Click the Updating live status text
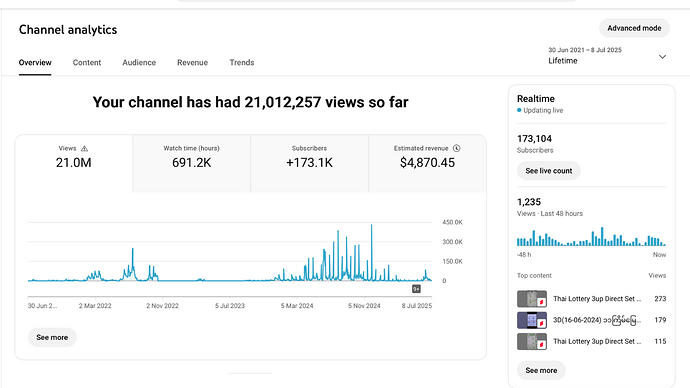690x388 pixels. 543,110
